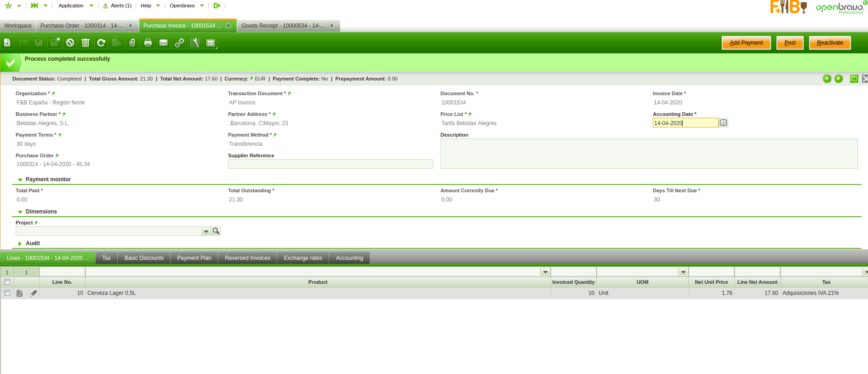Click the trash delete record icon
This screenshot has width=868, height=374.
click(86, 43)
